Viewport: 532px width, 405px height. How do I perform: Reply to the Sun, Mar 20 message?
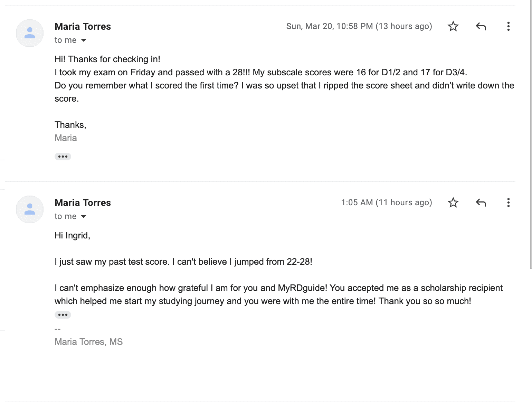[x=481, y=26]
